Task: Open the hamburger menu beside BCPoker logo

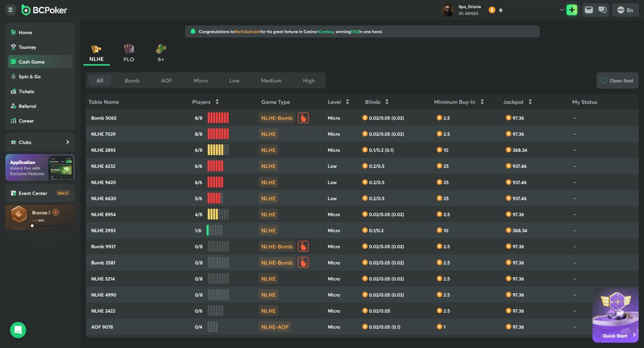Action: (11, 10)
